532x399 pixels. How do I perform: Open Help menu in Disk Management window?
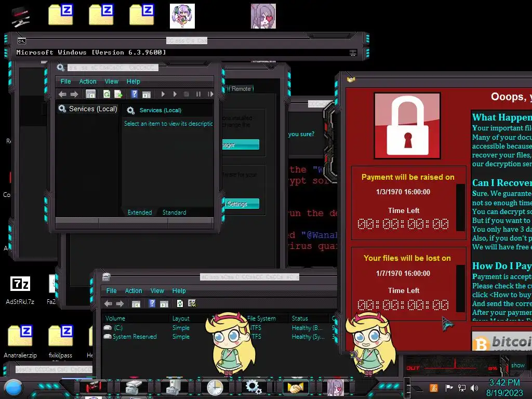[x=179, y=291]
